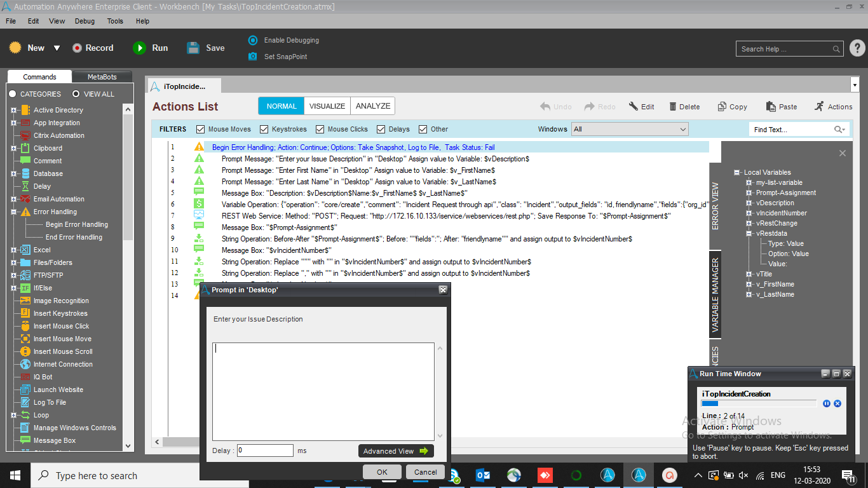The image size is (868, 488).
Task: Stop the running task in Run Time Window
Action: click(x=837, y=403)
